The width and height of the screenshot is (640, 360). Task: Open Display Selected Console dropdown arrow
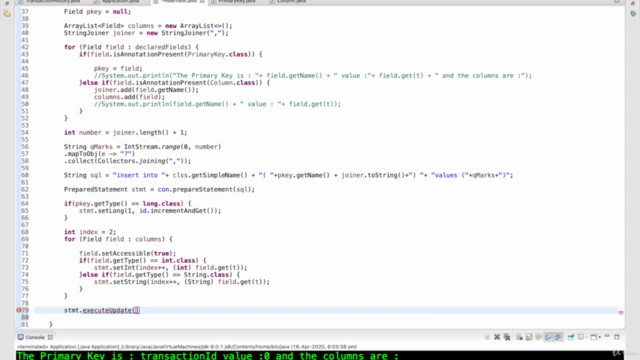tap(587, 337)
